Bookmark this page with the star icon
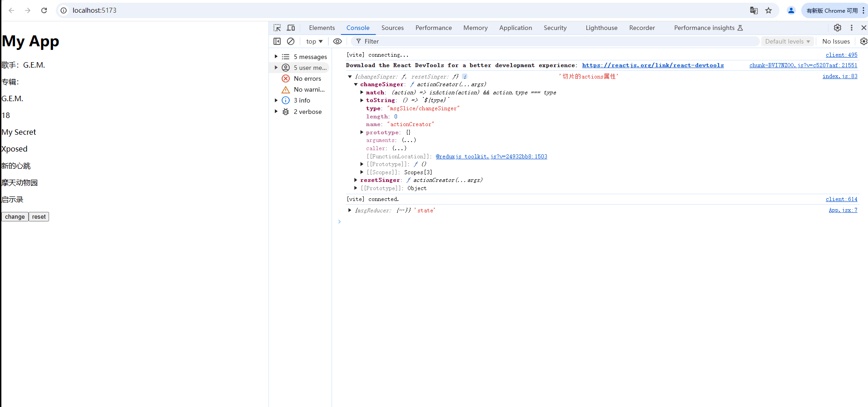Viewport: 868px width, 407px height. coord(769,10)
